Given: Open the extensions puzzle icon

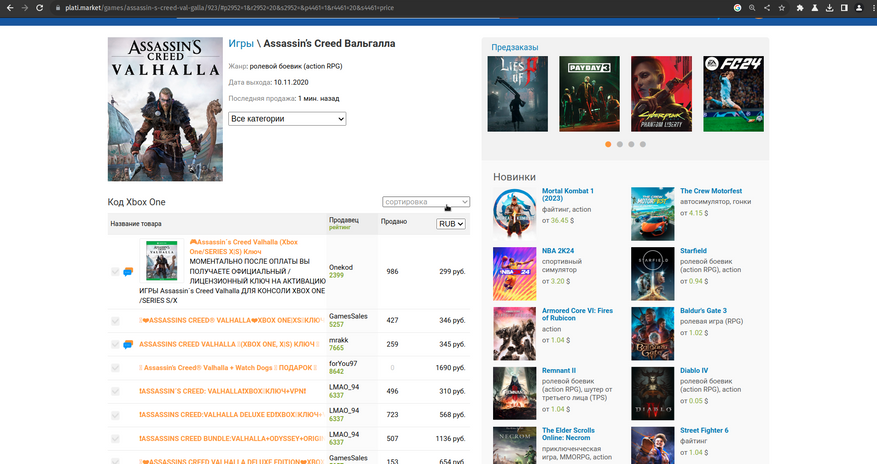Looking at the screenshot, I should coord(800,8).
